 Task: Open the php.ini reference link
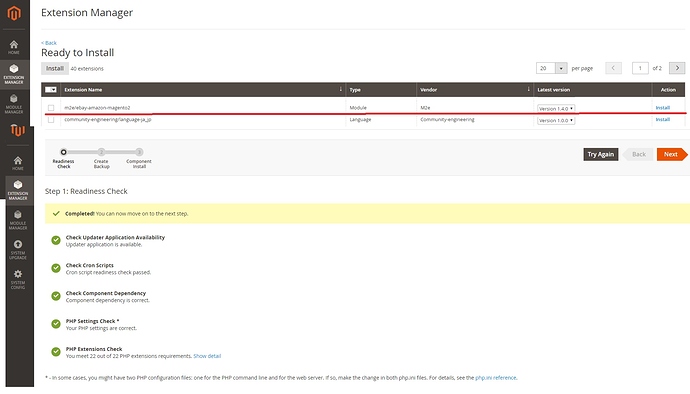tap(495, 378)
